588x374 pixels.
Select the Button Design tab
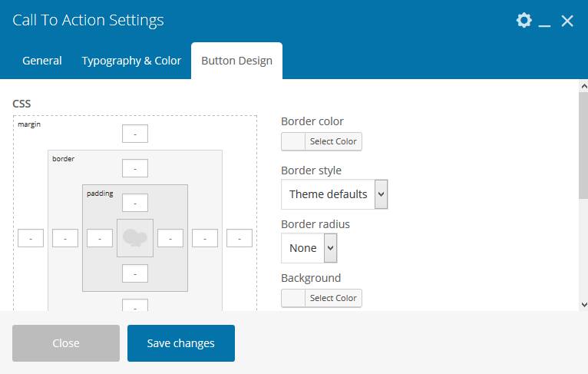click(x=236, y=61)
